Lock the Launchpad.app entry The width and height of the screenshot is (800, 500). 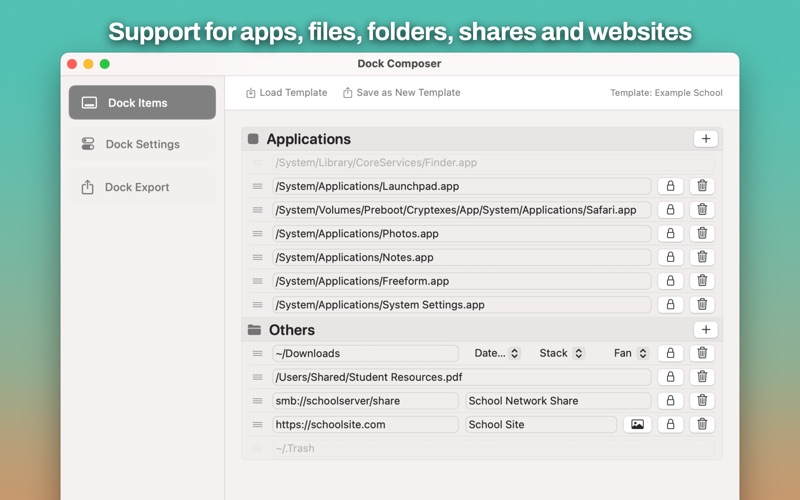coord(670,186)
